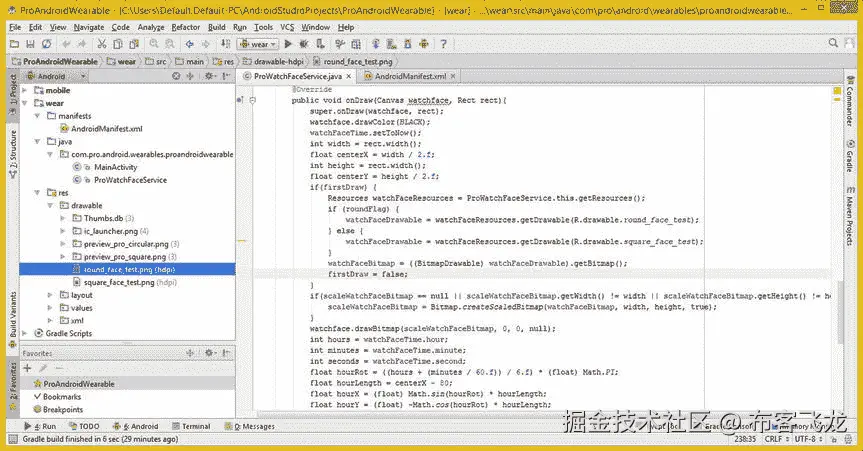Click the drawable-hdpi breadcrumb

[273, 62]
